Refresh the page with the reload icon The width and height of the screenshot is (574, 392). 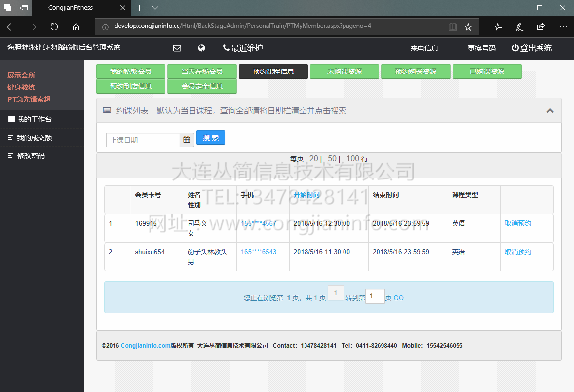(x=54, y=27)
